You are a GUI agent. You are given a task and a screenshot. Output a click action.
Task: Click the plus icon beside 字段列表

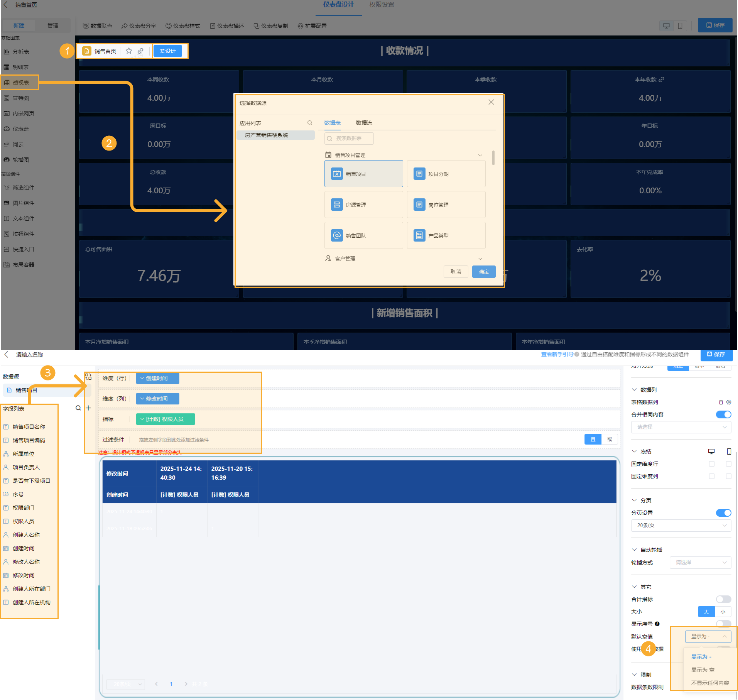click(88, 408)
